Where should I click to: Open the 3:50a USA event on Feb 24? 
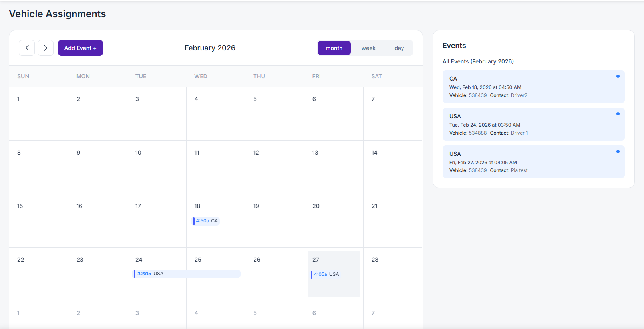[187, 274]
